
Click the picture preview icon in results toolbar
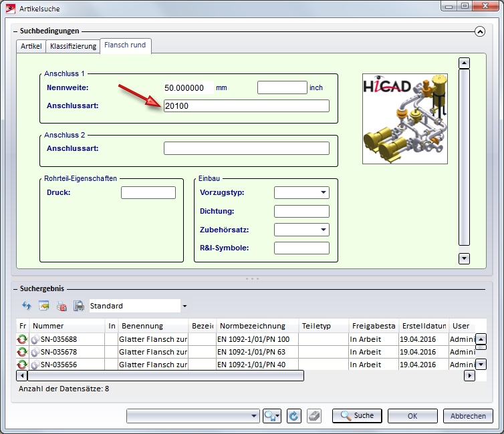pyautogui.click(x=44, y=306)
